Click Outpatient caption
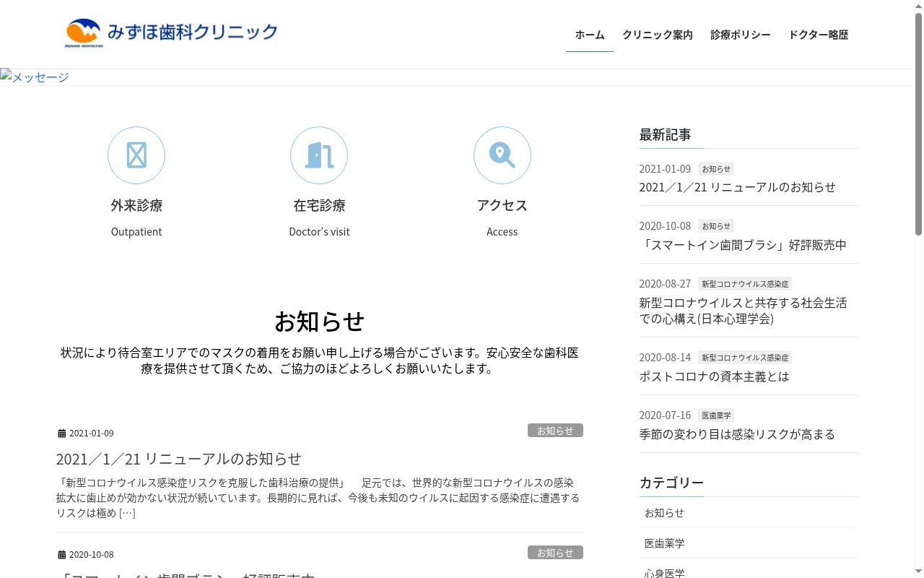 click(136, 232)
